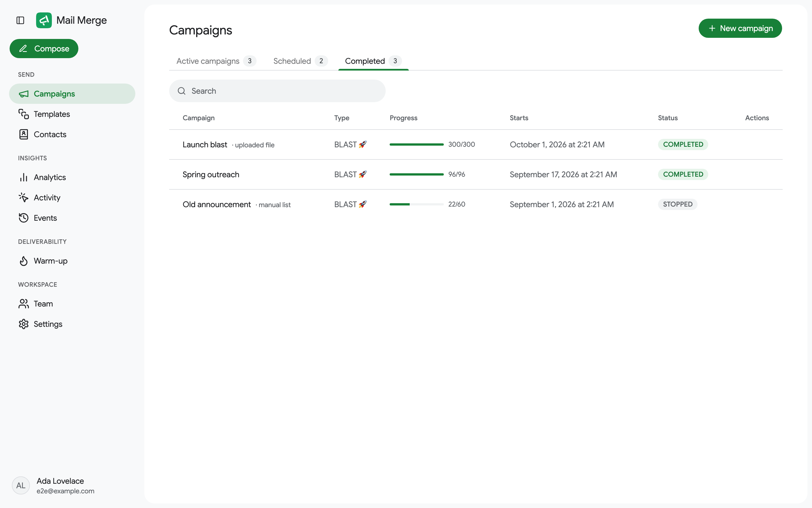The image size is (812, 508).
Task: Click the 22/60 progress count
Action: click(x=456, y=204)
